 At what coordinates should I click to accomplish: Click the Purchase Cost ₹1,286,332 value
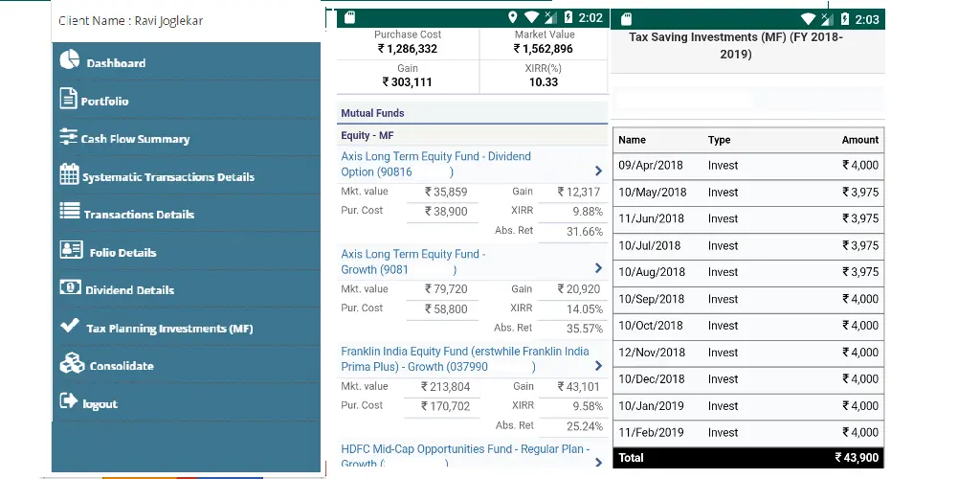(x=408, y=49)
